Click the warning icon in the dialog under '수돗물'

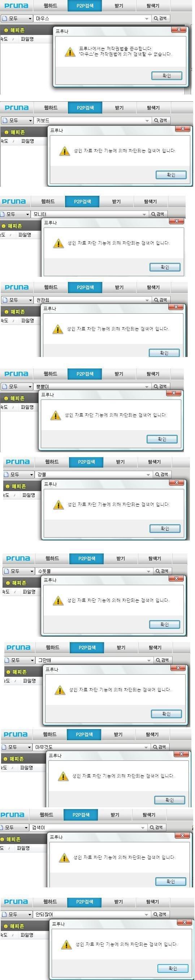point(57,601)
